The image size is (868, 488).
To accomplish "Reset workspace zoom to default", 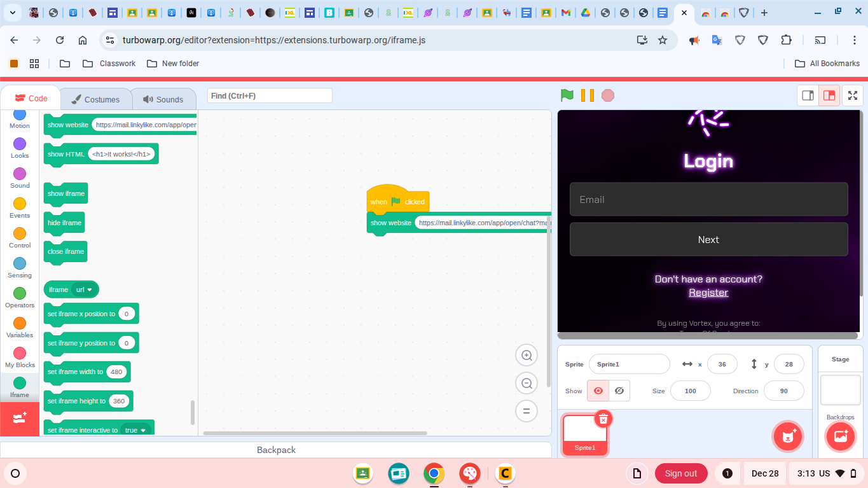I will pos(527,411).
